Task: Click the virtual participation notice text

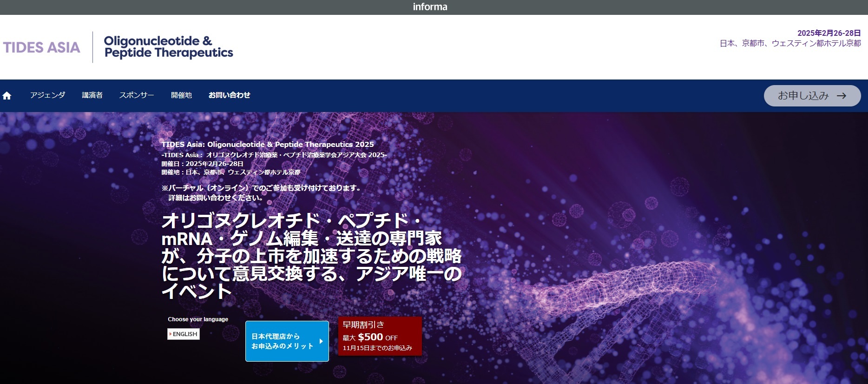Action: (x=262, y=188)
